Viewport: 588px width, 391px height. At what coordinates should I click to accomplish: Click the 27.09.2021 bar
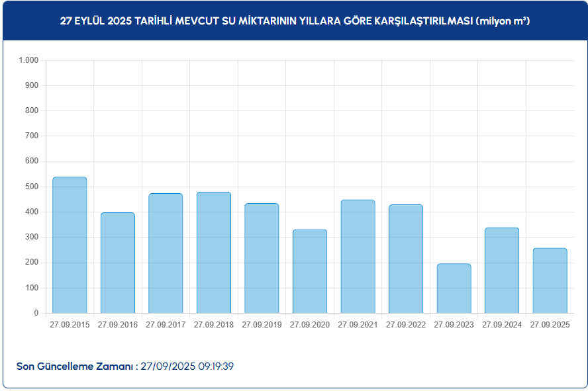358,257
